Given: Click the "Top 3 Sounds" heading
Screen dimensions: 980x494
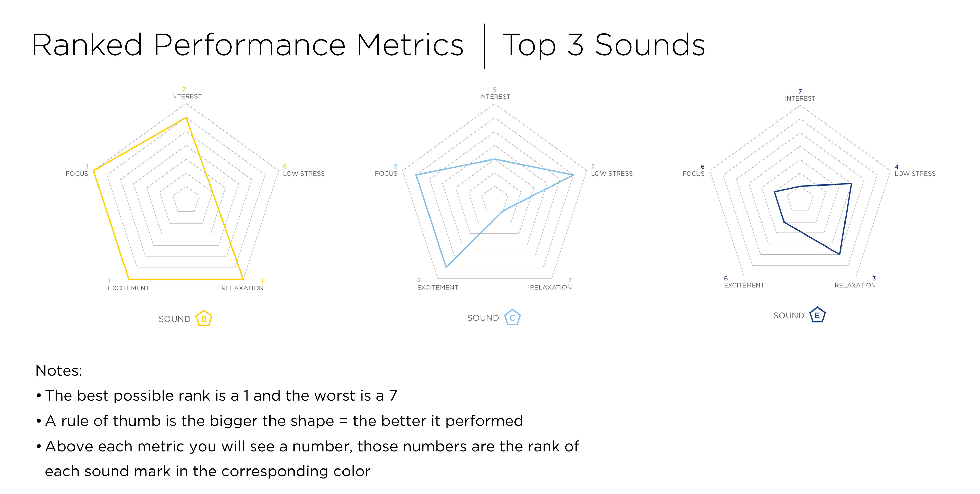Looking at the screenshot, I should 604,45.
